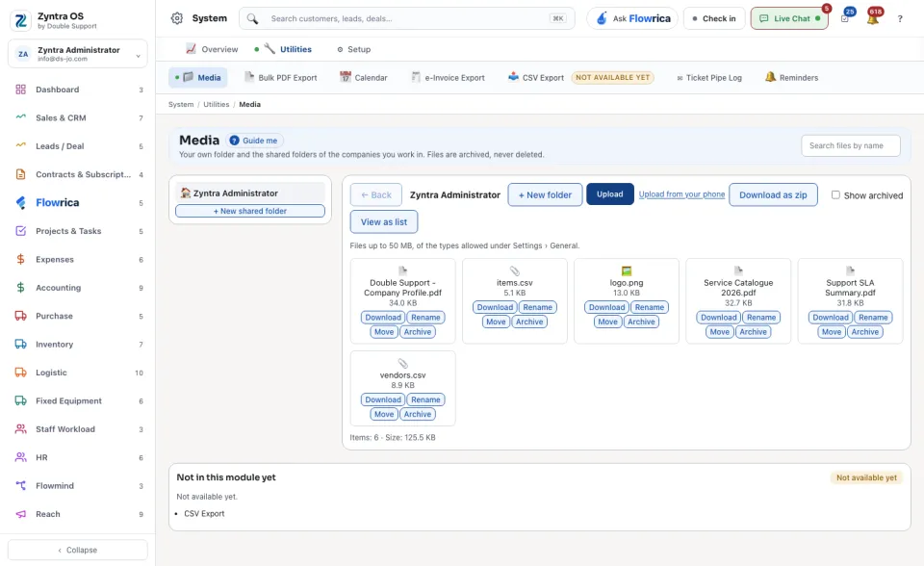This screenshot has height=566, width=924.
Task: Click the search magnifier icon
Action: coord(252,19)
